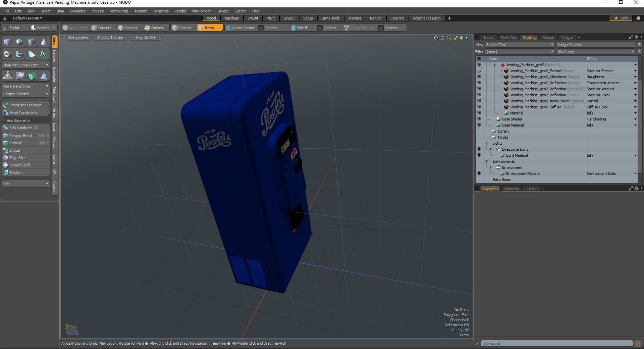Toggle visibility of Environment Material
Image resolution: width=644 pixels, height=349 pixels.
479,173
